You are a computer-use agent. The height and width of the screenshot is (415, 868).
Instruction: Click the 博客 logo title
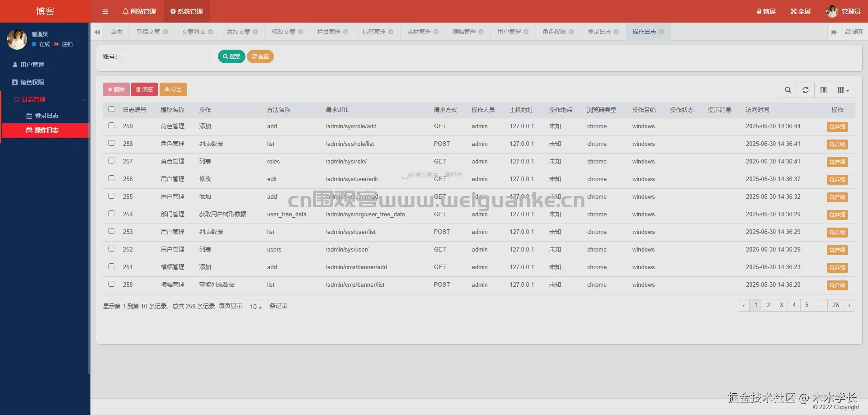point(45,11)
